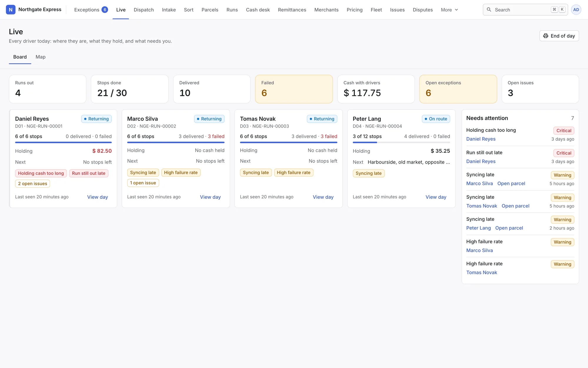588x368 pixels.
Task: Open Peter Lang link in Needs attention
Action: [478, 228]
